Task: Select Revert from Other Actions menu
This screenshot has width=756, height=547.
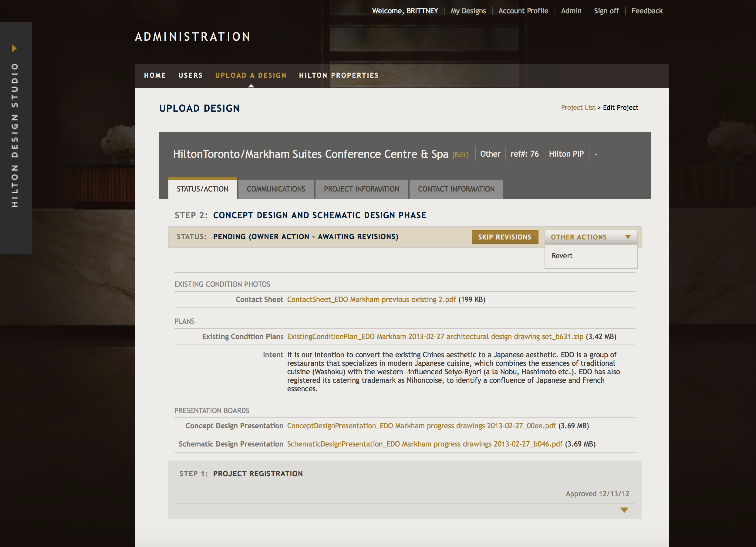Action: click(562, 256)
